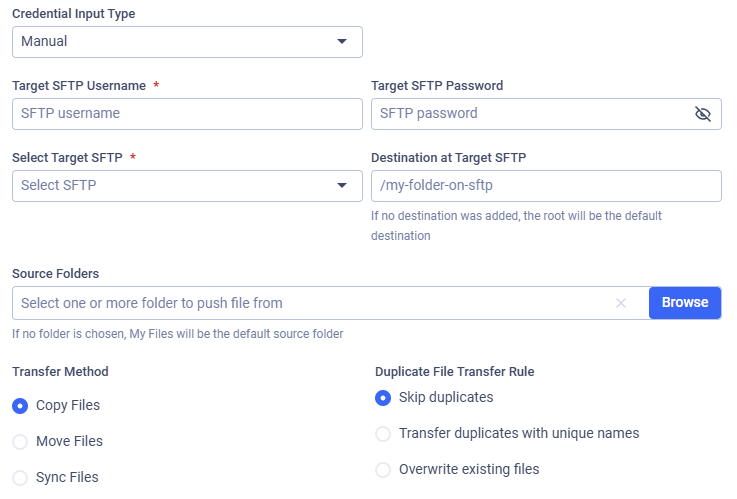Open the Credential Input Type dropdown
This screenshot has height=499, width=737.
(x=187, y=42)
